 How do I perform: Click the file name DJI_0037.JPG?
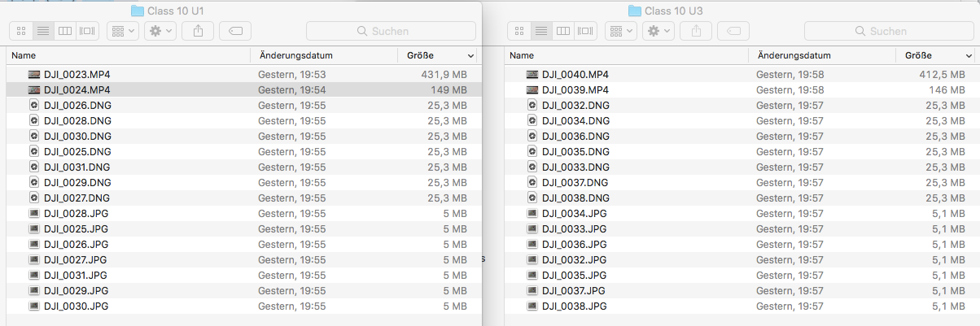(x=575, y=290)
